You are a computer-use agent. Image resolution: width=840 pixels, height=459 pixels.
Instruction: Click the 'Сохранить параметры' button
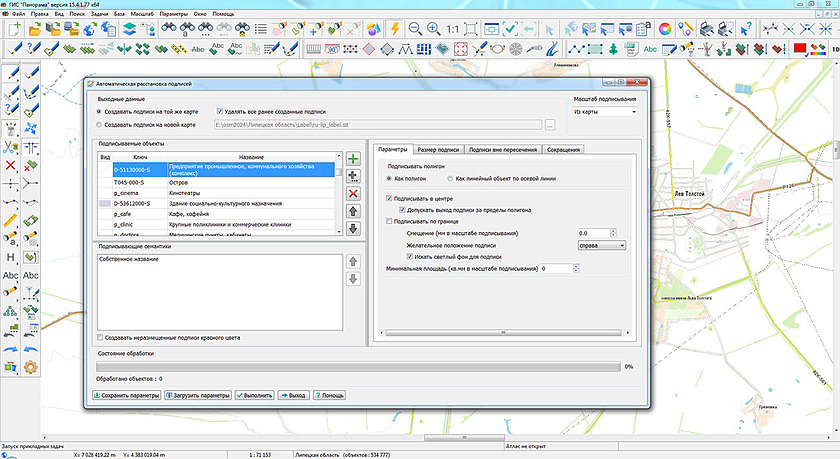[x=126, y=395]
